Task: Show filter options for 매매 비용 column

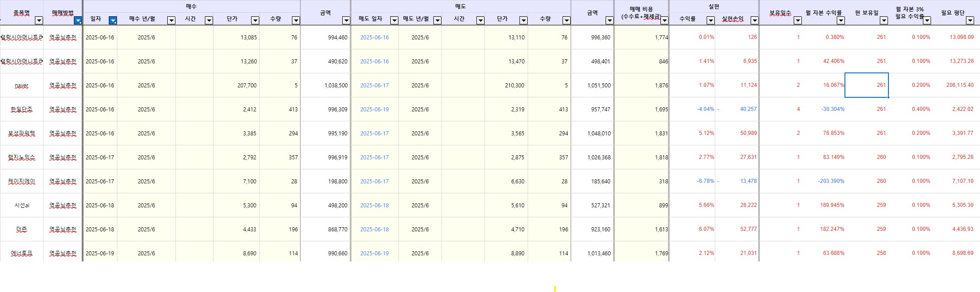Action: (664, 20)
